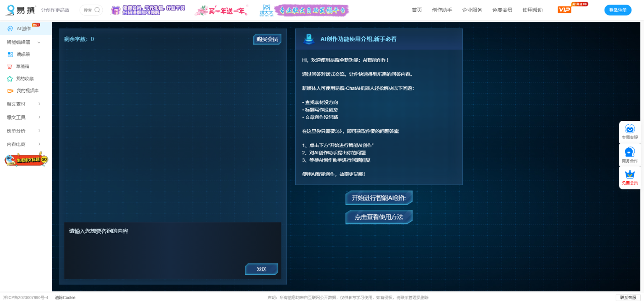Click the search magnifier icon
644x302 pixels.
point(97,10)
